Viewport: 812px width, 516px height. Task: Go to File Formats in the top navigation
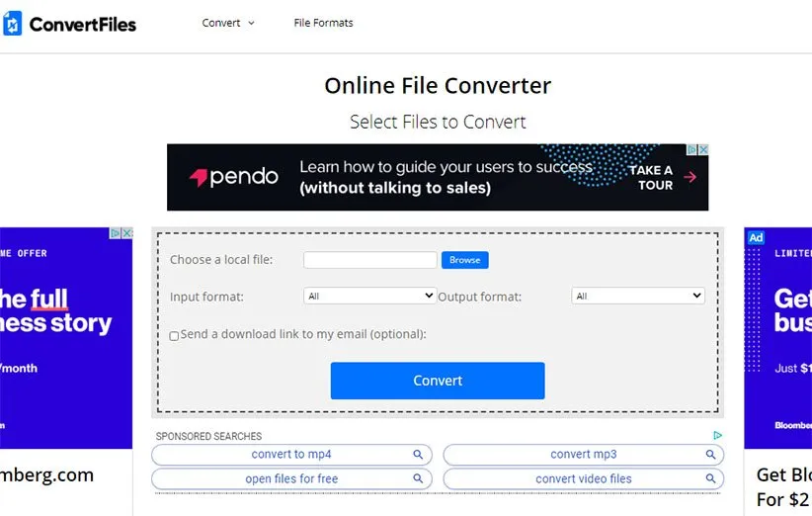(x=323, y=23)
